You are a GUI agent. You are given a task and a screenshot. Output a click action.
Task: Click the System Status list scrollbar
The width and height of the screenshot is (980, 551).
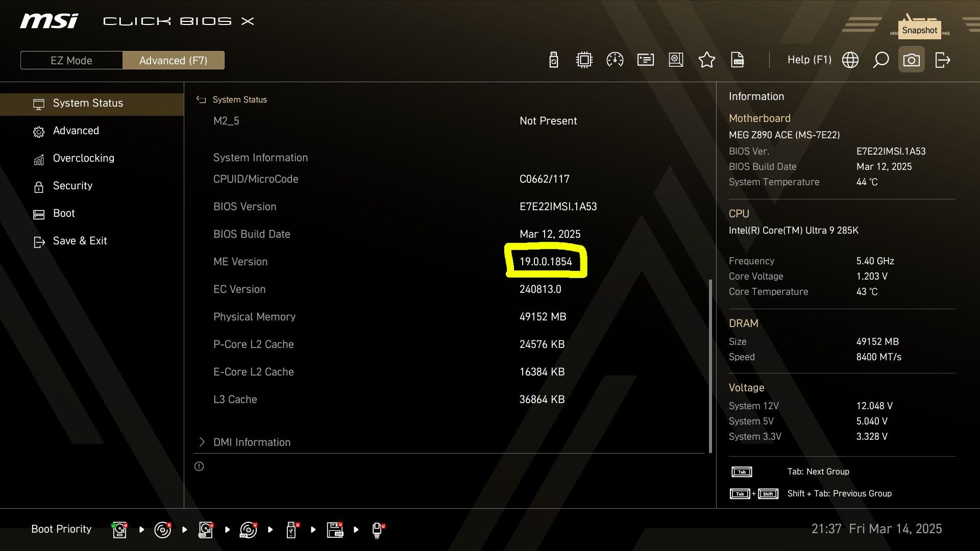click(x=710, y=365)
